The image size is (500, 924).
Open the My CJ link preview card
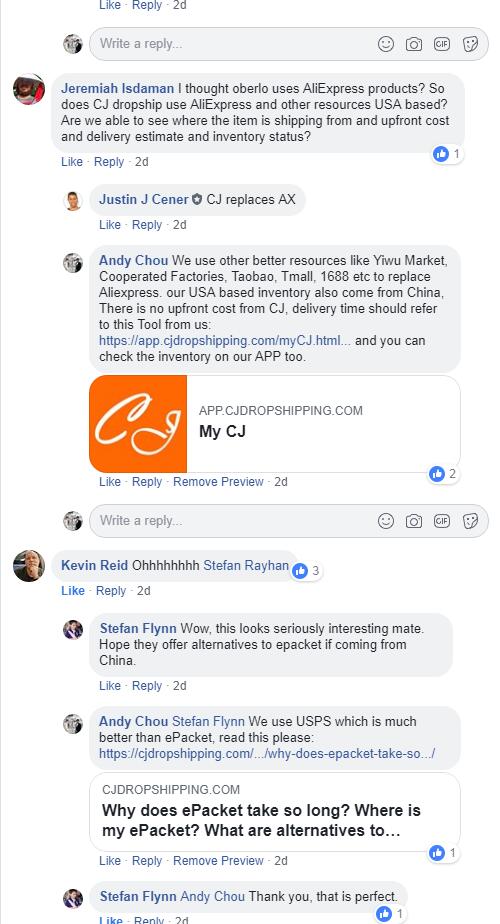pyautogui.click(x=275, y=424)
